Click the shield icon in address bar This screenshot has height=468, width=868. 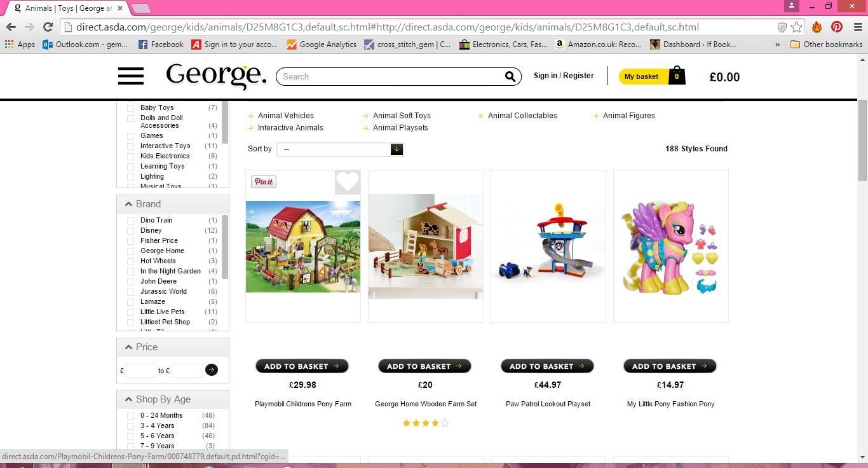click(x=782, y=27)
